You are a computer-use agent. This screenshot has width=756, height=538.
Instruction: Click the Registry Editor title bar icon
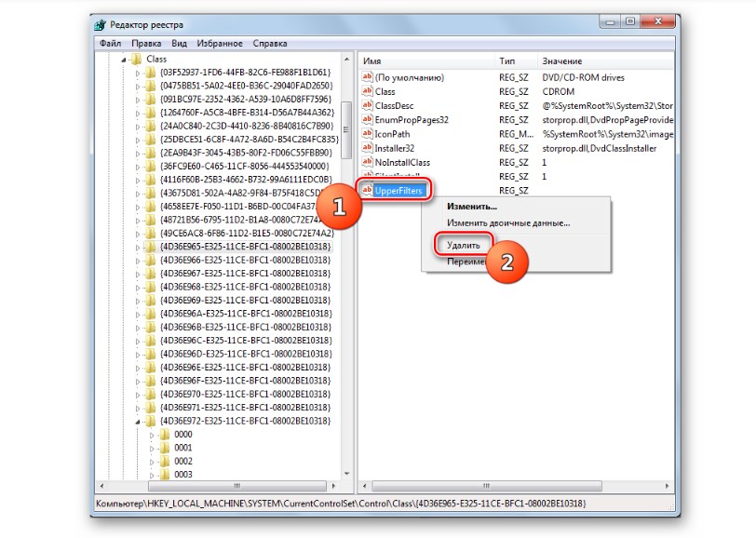point(101,24)
